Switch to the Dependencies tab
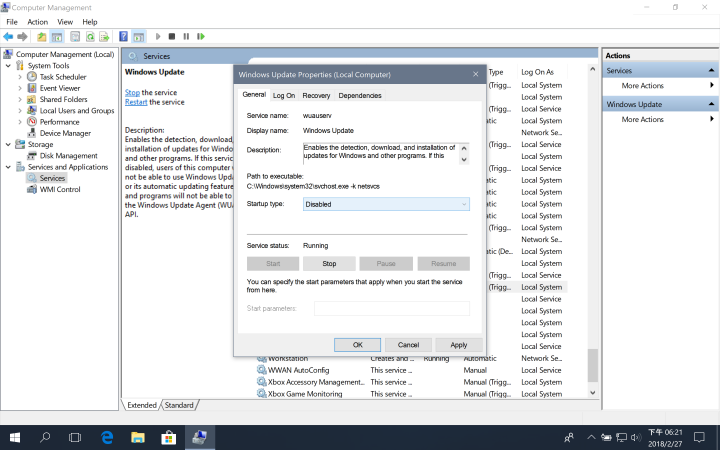720x450 pixels. (360, 96)
